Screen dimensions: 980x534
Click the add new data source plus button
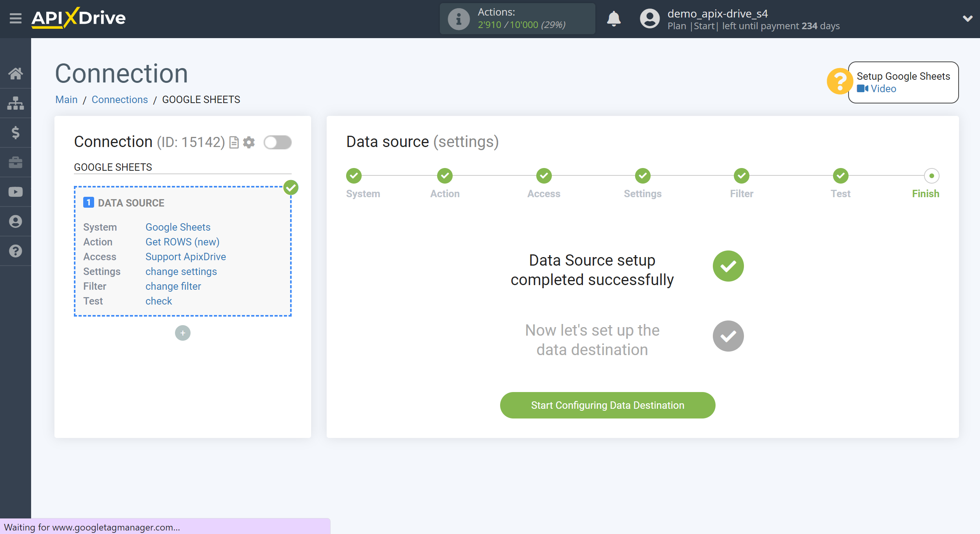(183, 333)
